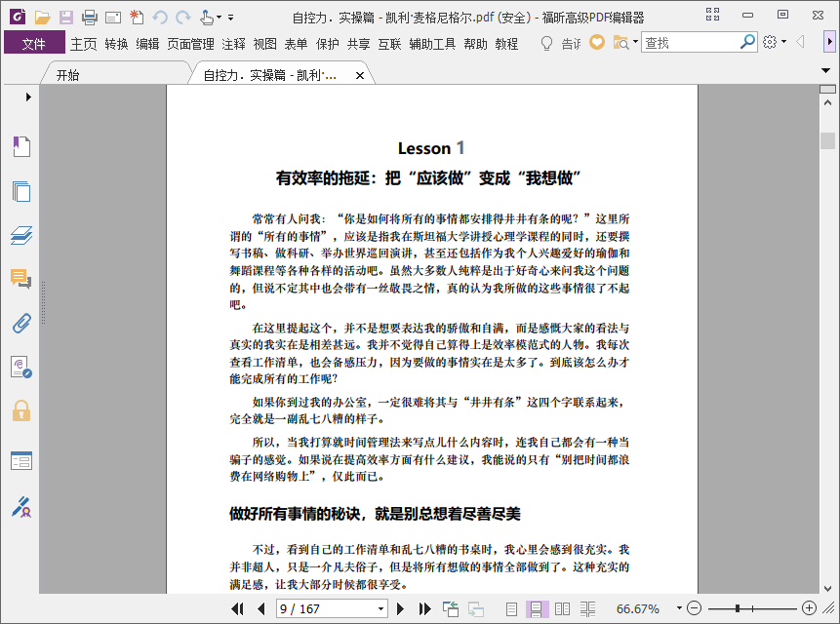840x624 pixels.
Task: Open file using folder icon
Action: tap(42, 18)
